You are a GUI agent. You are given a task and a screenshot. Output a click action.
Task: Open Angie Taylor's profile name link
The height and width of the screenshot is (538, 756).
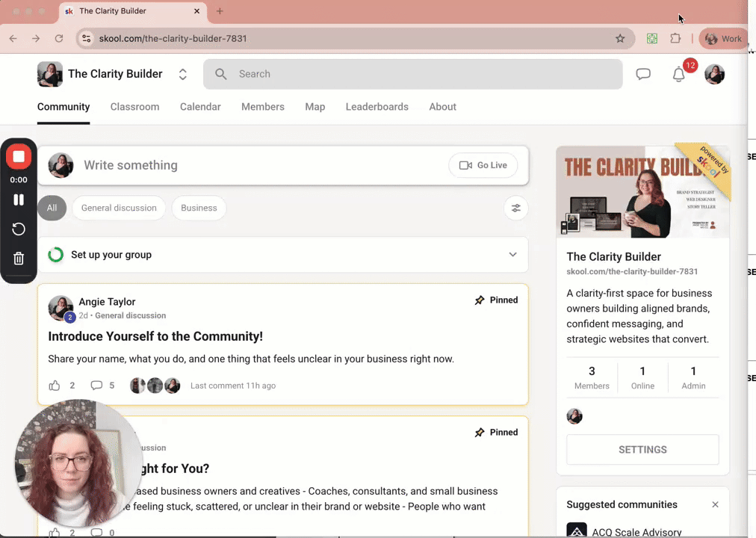107,302
